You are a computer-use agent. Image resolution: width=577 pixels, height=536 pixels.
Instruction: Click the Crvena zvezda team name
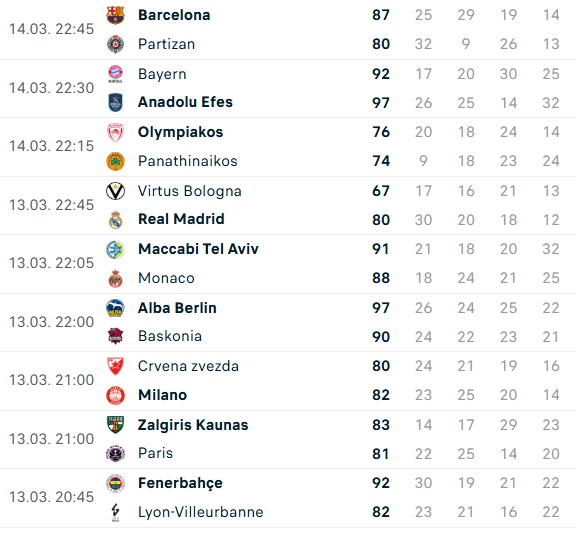tap(188, 366)
